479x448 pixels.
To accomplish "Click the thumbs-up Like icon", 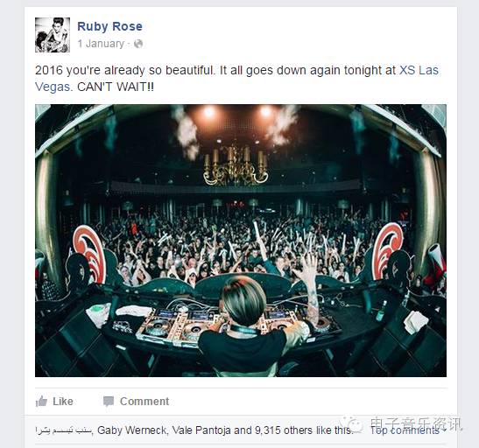I will point(41,401).
